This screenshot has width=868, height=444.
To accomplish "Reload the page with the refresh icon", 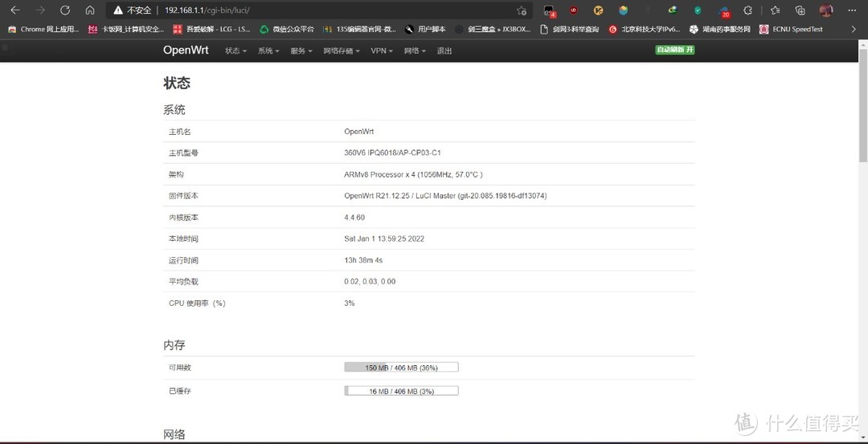I will click(x=65, y=10).
